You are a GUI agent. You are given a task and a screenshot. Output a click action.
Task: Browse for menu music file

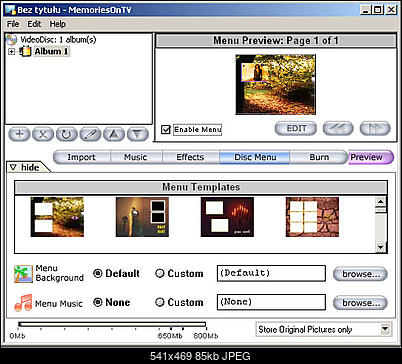coord(360,303)
